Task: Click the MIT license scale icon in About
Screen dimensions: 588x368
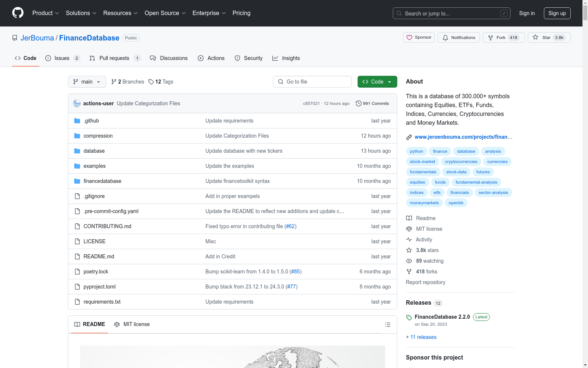Action: click(x=409, y=229)
